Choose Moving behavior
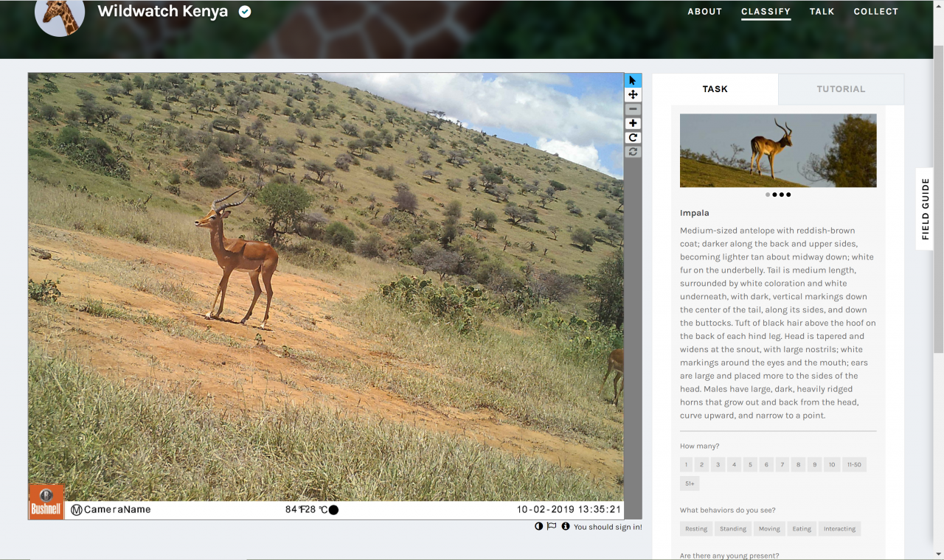The height and width of the screenshot is (560, 944). [x=769, y=529]
